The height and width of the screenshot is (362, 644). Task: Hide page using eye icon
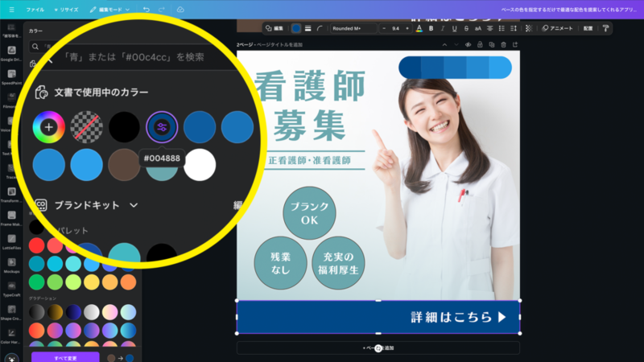click(x=468, y=45)
